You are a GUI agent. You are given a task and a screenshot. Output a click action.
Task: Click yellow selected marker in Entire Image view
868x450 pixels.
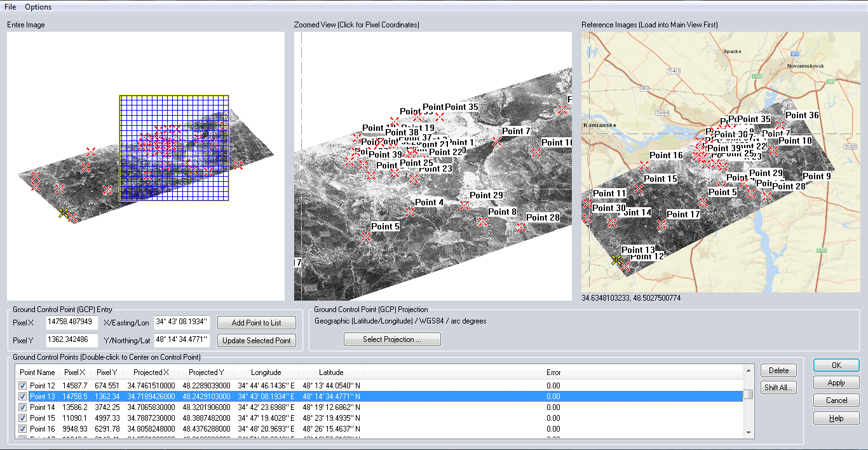(x=63, y=213)
